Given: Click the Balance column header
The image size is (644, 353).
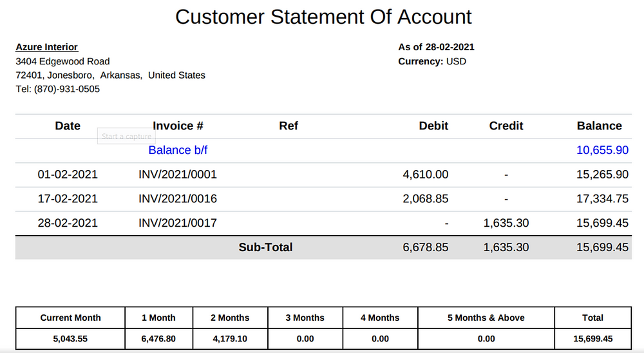Looking at the screenshot, I should [599, 126].
